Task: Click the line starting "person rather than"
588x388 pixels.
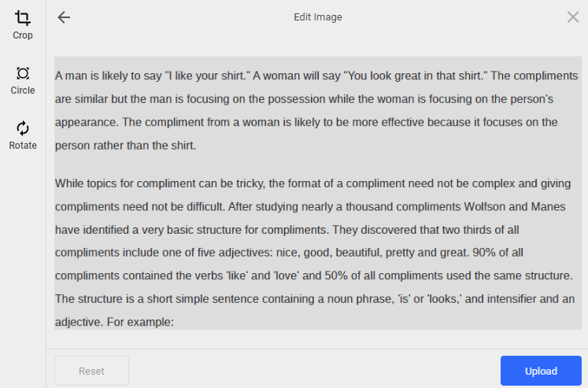Action: pos(125,146)
